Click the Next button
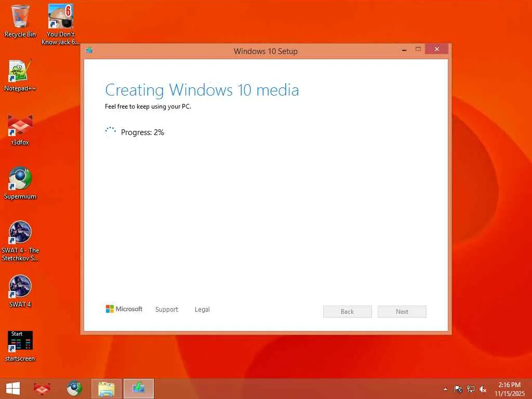Viewport: 532px width, 399px height. [402, 312]
